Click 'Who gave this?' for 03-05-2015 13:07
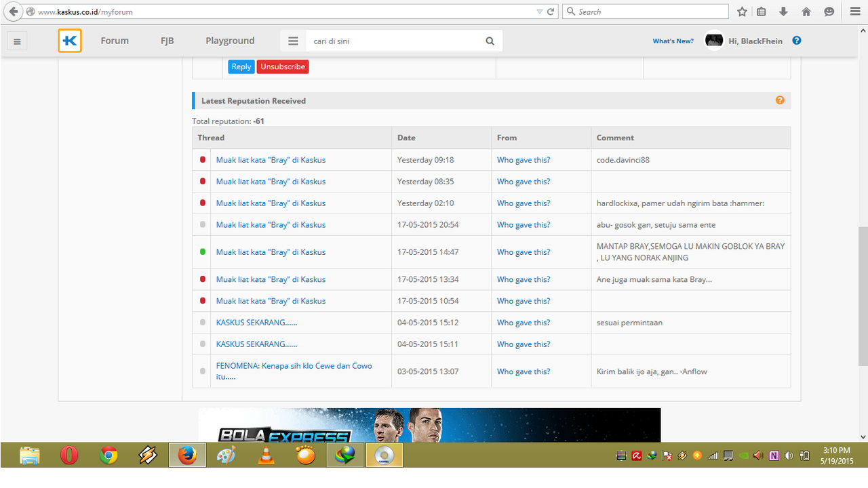The image size is (868, 488). point(524,371)
